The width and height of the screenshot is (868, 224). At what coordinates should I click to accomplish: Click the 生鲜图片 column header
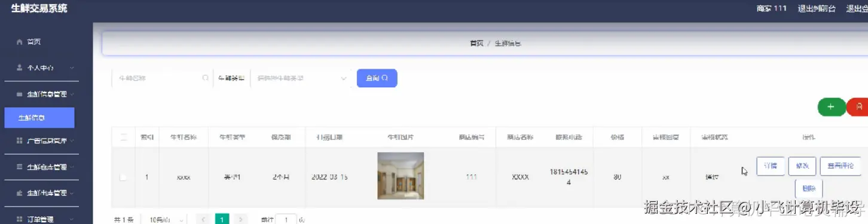pyautogui.click(x=401, y=137)
